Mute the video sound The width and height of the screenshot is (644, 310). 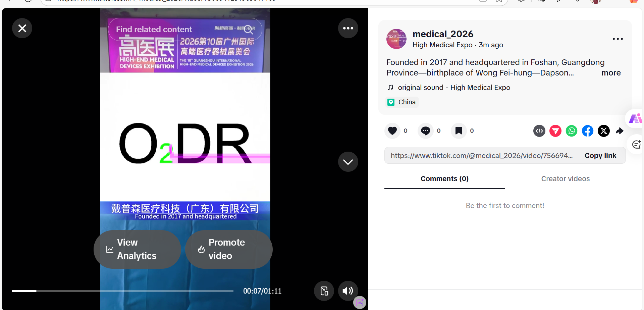click(348, 291)
